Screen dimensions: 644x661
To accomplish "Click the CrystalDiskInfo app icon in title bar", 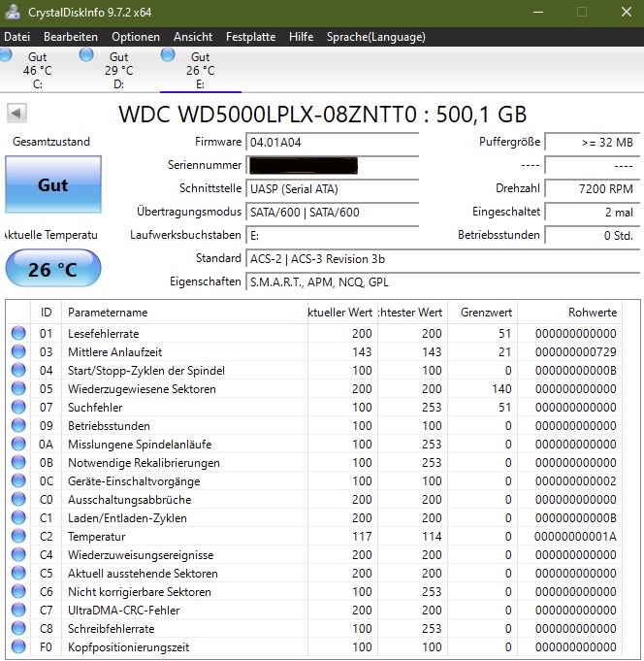I will (x=13, y=12).
